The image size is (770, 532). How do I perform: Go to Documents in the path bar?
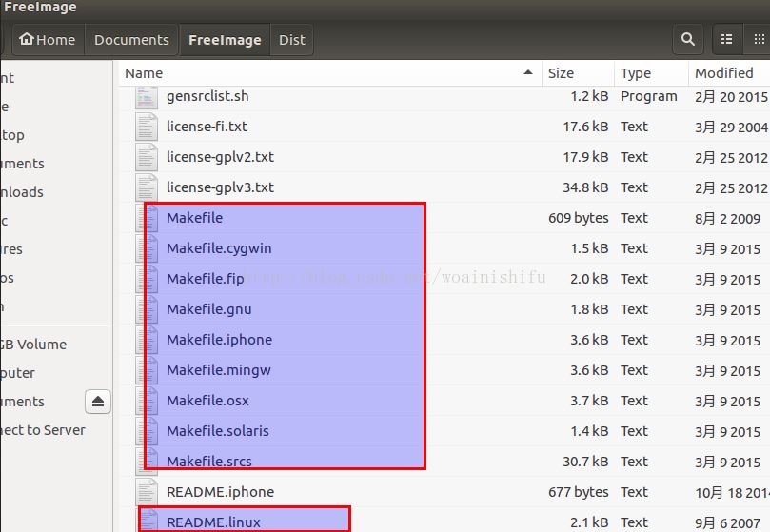pyautogui.click(x=131, y=39)
